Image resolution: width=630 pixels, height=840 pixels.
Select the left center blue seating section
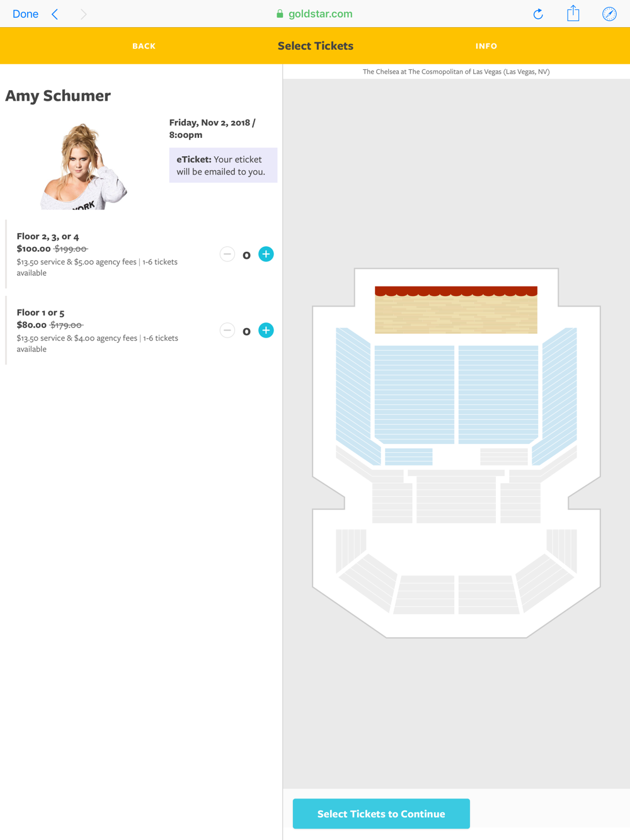pos(415,394)
